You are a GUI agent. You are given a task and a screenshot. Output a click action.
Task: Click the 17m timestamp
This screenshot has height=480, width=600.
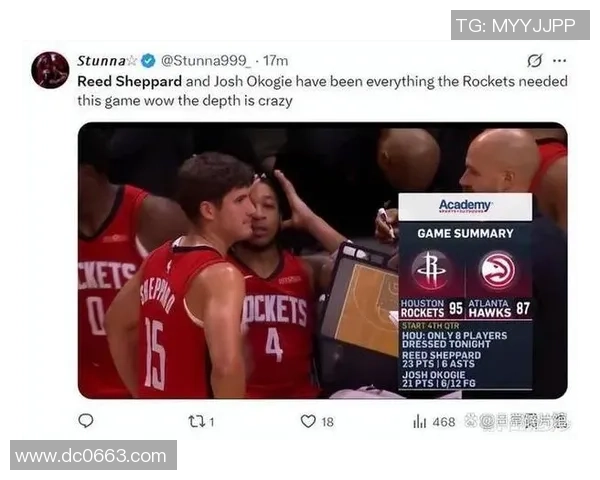point(276,61)
